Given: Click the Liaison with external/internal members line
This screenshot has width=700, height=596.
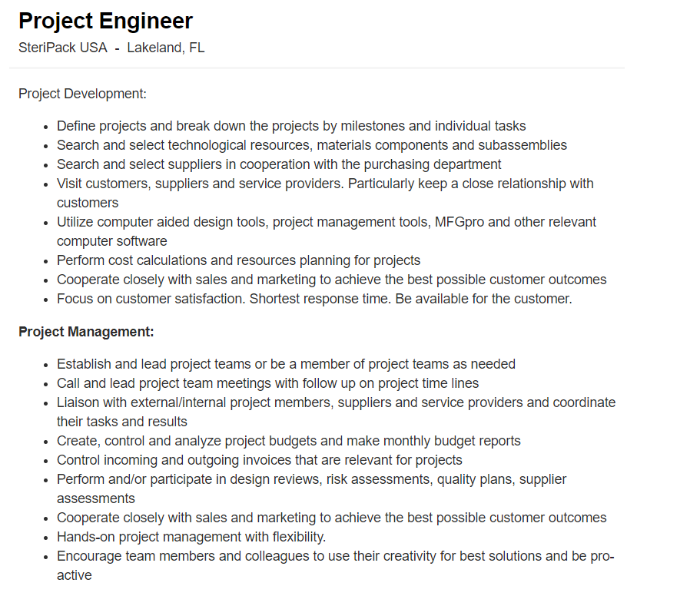Looking at the screenshot, I should tap(336, 412).
